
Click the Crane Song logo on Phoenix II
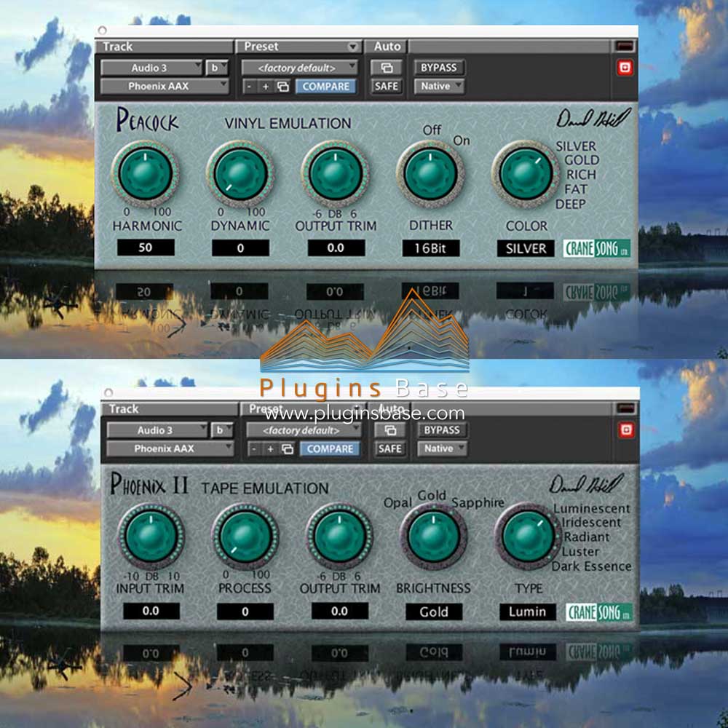601,611
